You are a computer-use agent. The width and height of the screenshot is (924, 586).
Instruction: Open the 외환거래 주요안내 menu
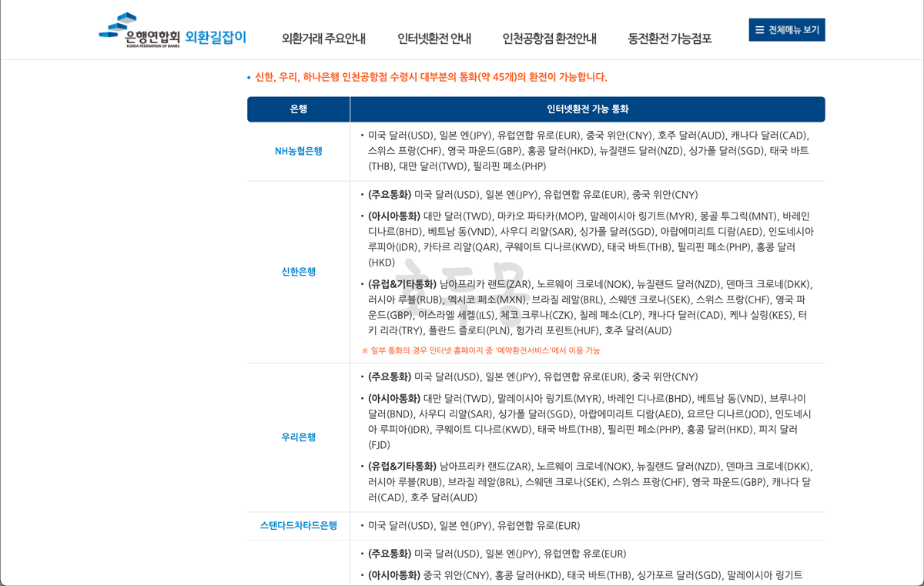[323, 39]
